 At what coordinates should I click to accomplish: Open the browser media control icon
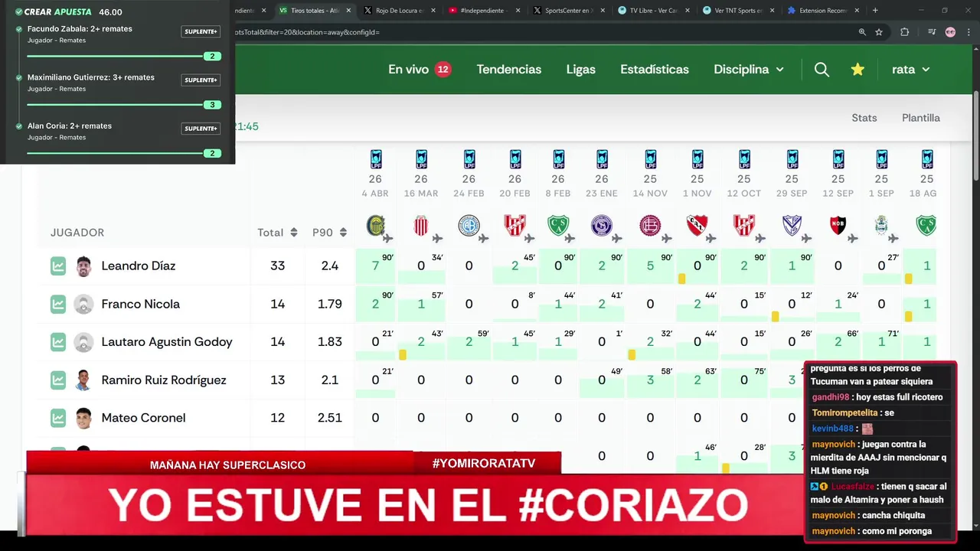click(931, 32)
